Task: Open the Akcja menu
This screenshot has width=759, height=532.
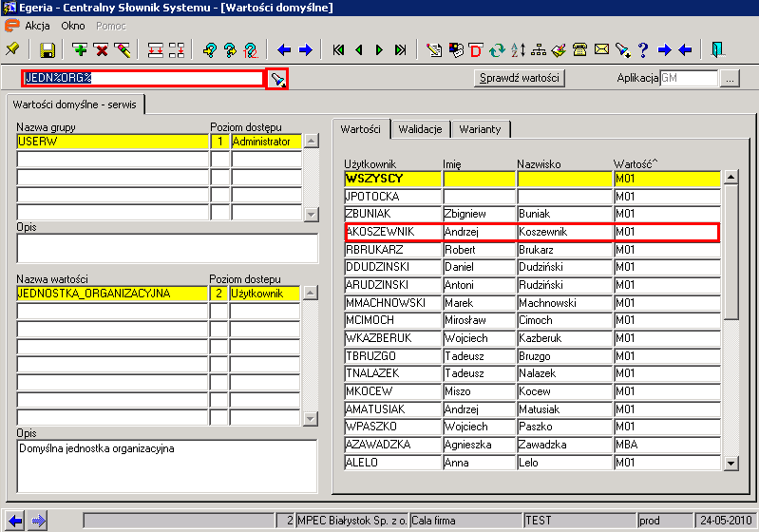Action: [x=37, y=26]
